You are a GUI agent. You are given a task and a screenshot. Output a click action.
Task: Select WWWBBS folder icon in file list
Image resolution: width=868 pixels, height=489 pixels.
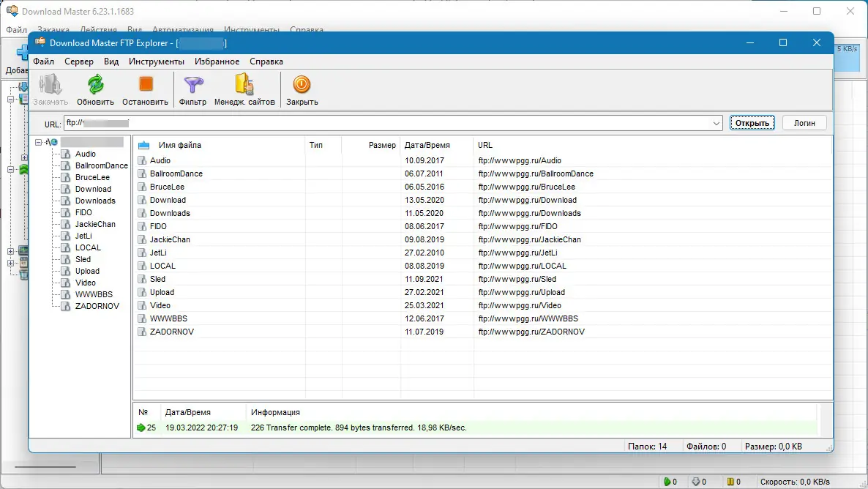142,319
